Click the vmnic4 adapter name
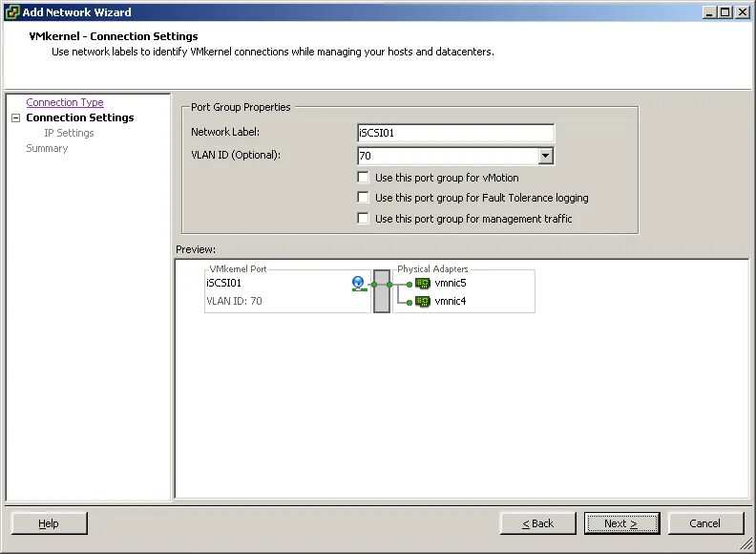 point(451,301)
